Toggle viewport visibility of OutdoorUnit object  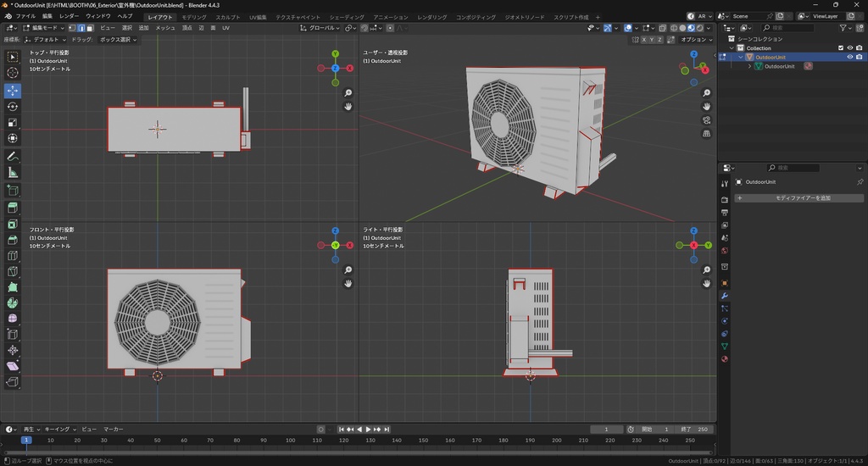(850, 58)
